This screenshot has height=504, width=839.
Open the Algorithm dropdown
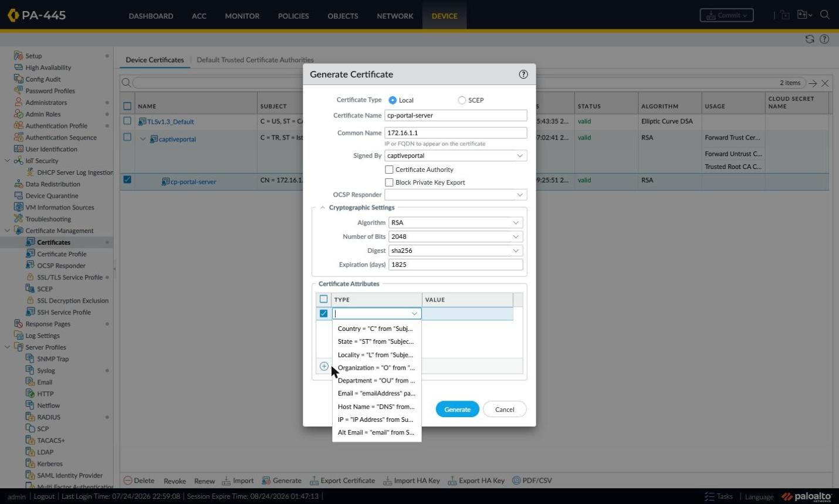[516, 222]
